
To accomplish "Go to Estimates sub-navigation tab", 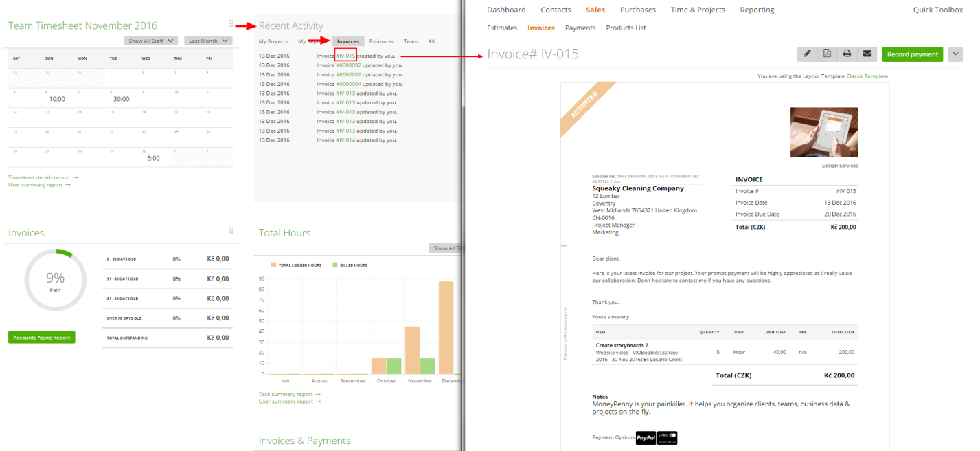I will pyautogui.click(x=502, y=28).
